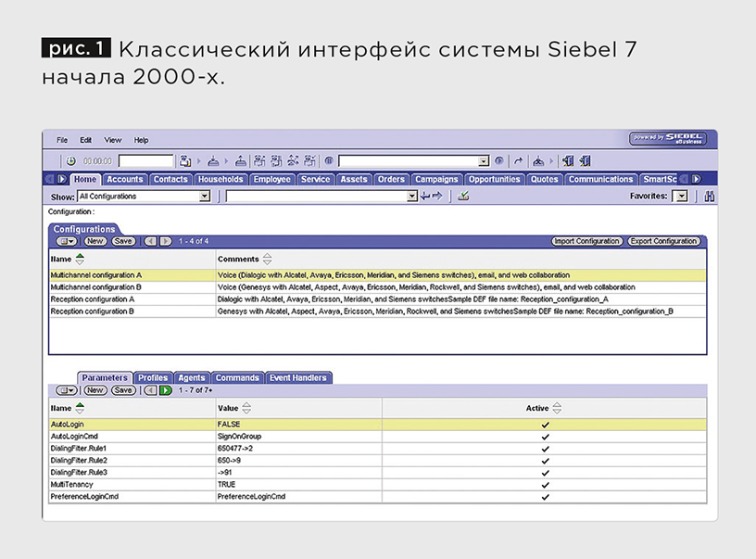Open the Show All Configurations dropdown
The image size is (756, 559).
coord(205,196)
